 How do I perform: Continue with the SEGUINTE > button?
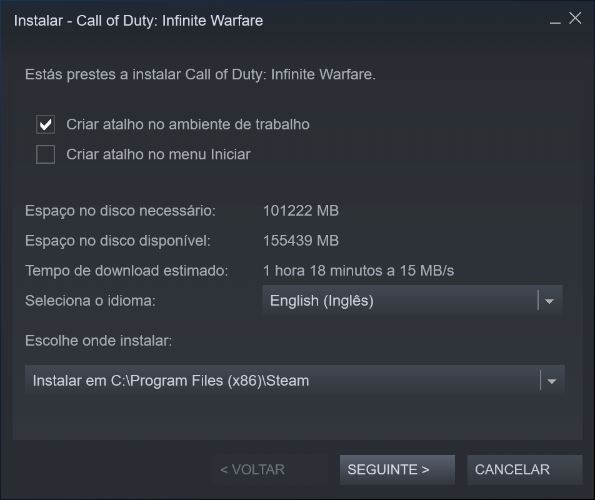[397, 470]
